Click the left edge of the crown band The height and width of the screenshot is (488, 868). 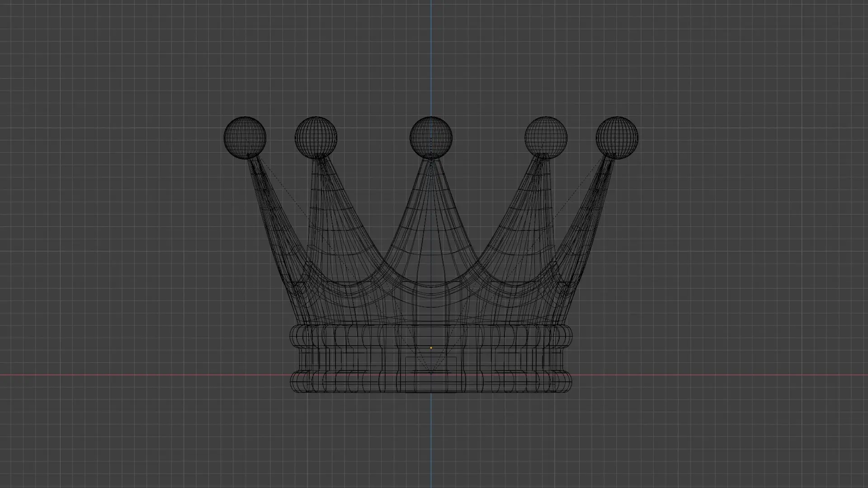295,359
